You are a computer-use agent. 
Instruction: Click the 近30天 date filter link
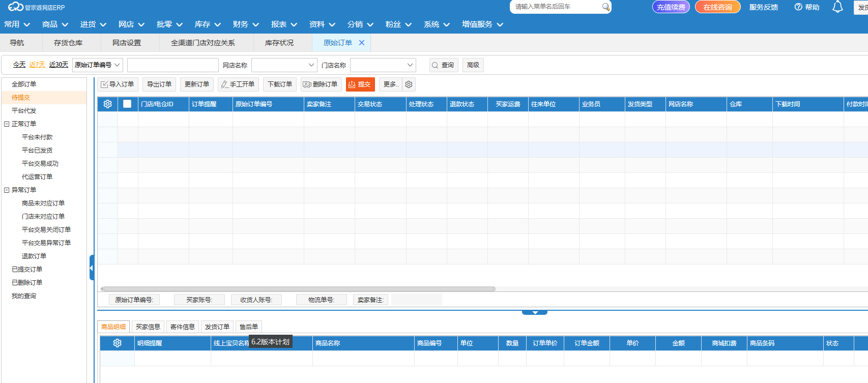point(59,65)
